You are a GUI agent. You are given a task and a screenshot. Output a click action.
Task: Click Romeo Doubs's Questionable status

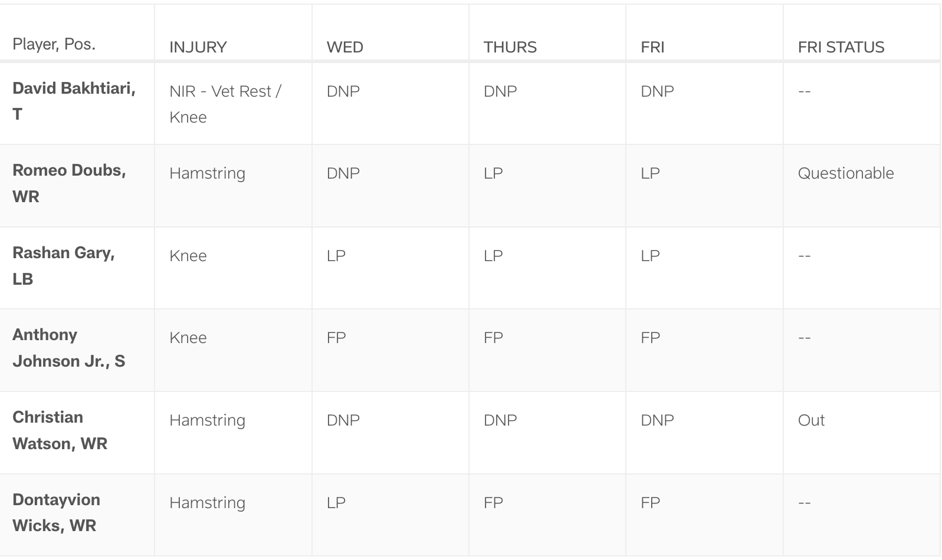(x=846, y=173)
